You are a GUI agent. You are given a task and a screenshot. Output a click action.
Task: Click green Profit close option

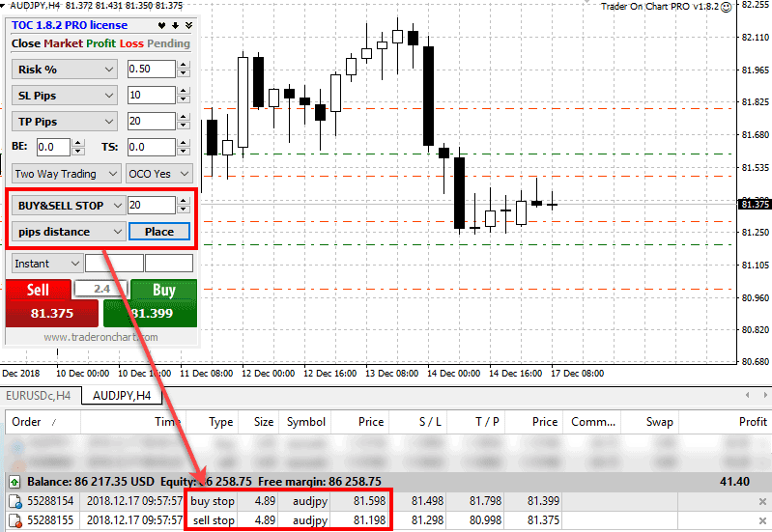click(x=100, y=43)
